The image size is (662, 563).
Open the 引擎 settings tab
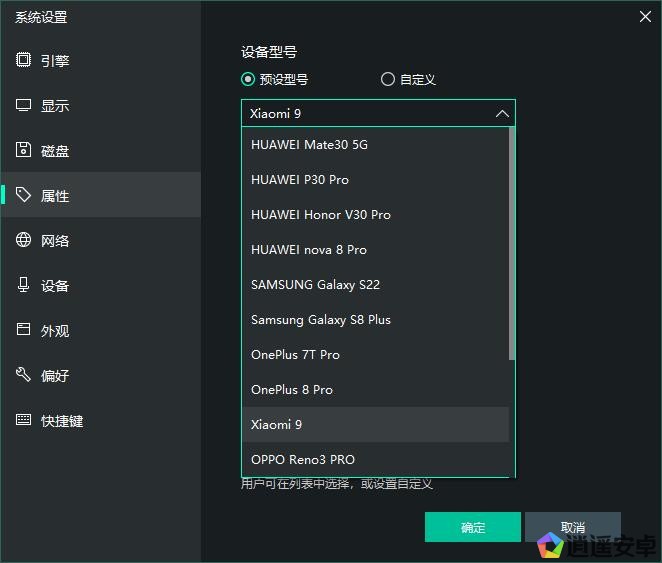click(x=100, y=60)
